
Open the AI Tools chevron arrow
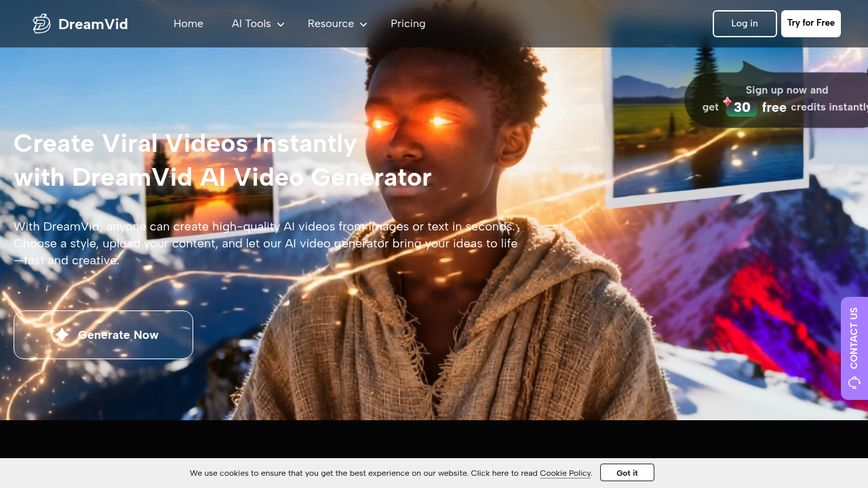pyautogui.click(x=281, y=24)
